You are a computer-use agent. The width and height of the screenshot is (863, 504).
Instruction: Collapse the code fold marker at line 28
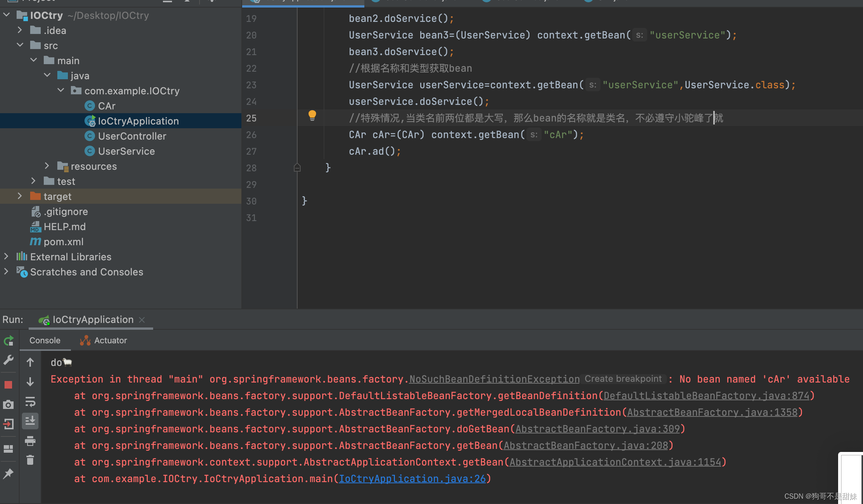click(x=297, y=167)
